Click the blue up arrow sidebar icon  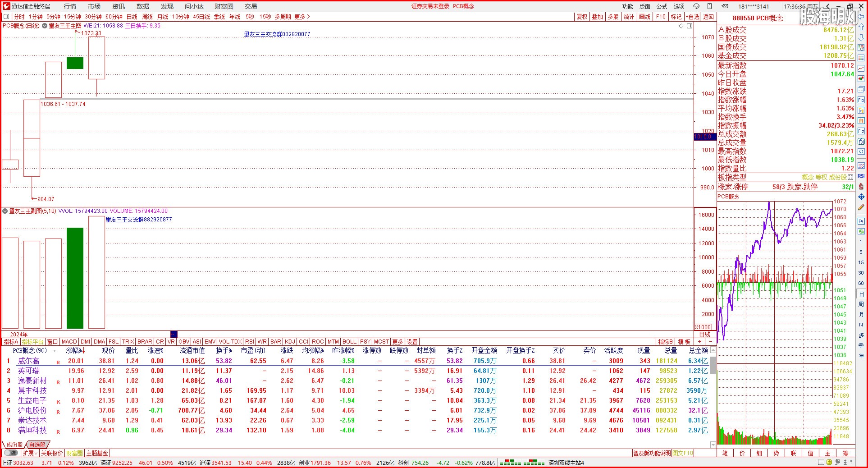click(x=861, y=28)
